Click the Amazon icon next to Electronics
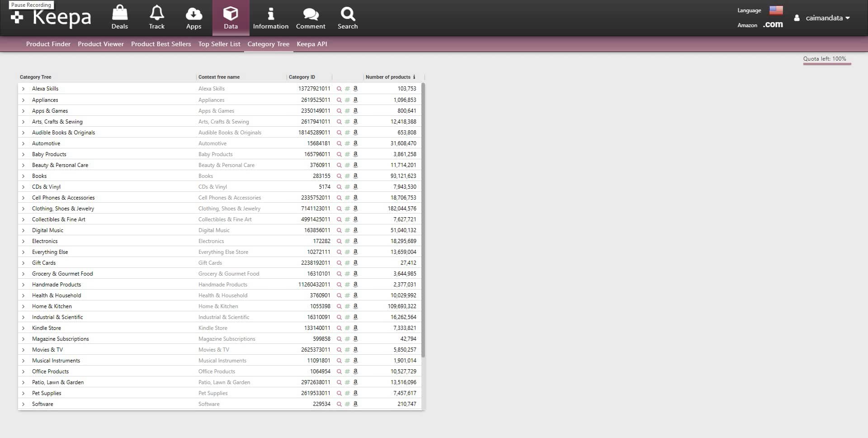 click(x=356, y=241)
